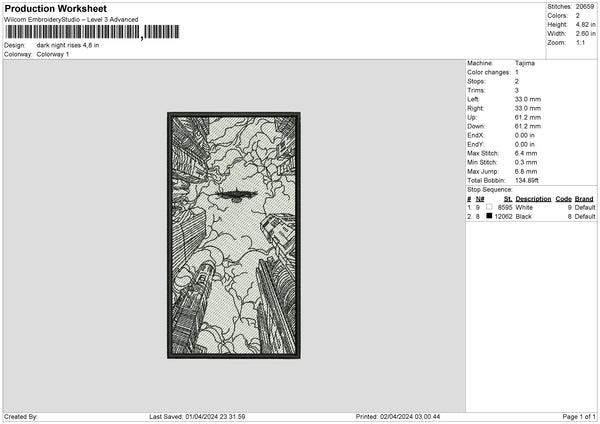Click the Code column header
The height and width of the screenshot is (424, 600).
pos(563,199)
